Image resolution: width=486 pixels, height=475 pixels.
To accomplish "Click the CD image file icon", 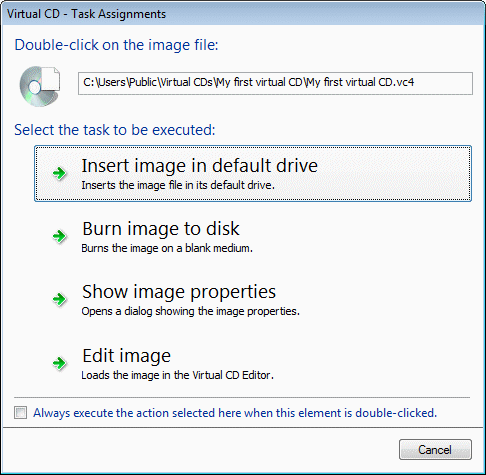I will (40, 86).
